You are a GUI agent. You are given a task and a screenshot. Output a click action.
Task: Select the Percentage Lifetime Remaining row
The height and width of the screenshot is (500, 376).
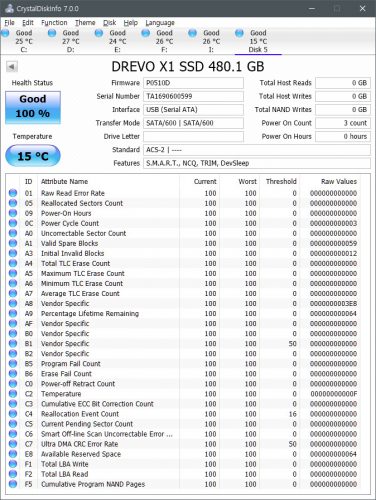pyautogui.click(x=183, y=314)
